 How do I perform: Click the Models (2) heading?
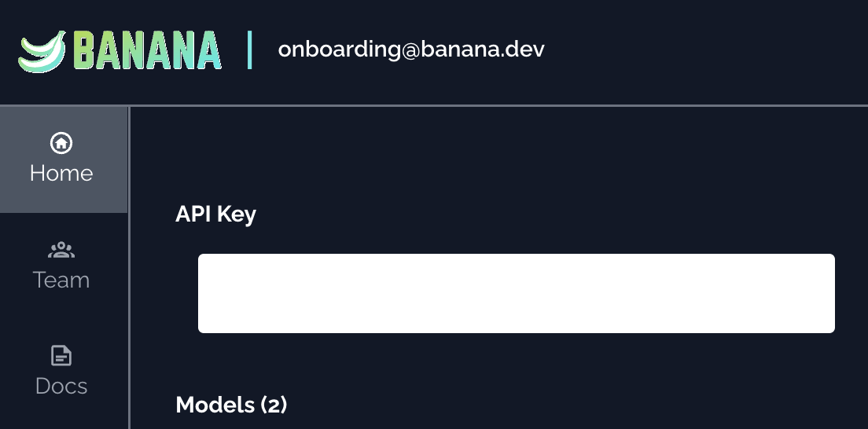(x=231, y=405)
